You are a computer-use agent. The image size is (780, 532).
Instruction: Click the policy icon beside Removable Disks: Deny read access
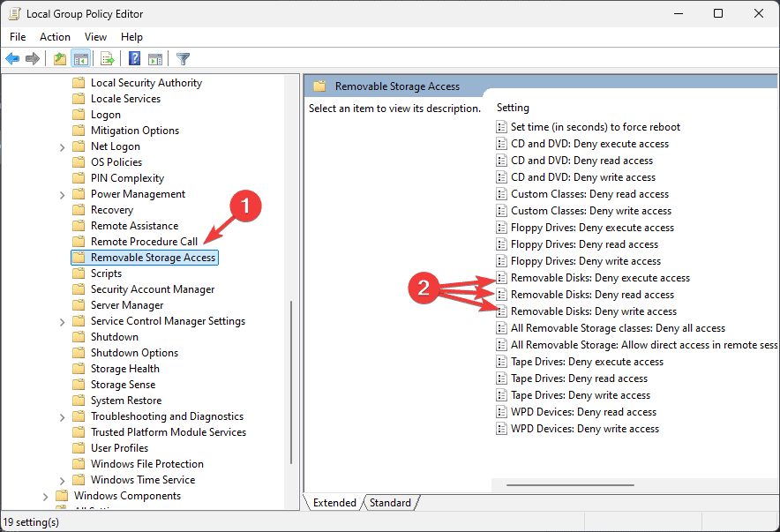click(501, 295)
